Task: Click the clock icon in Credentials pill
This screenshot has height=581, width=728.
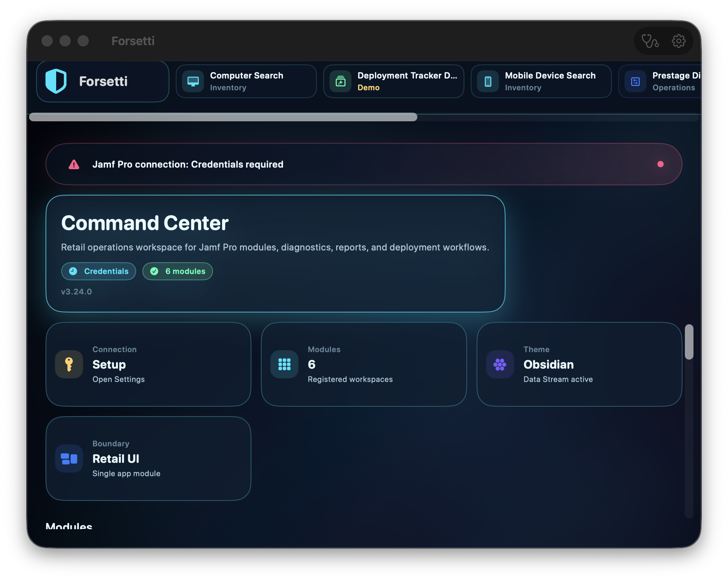Action: (73, 271)
